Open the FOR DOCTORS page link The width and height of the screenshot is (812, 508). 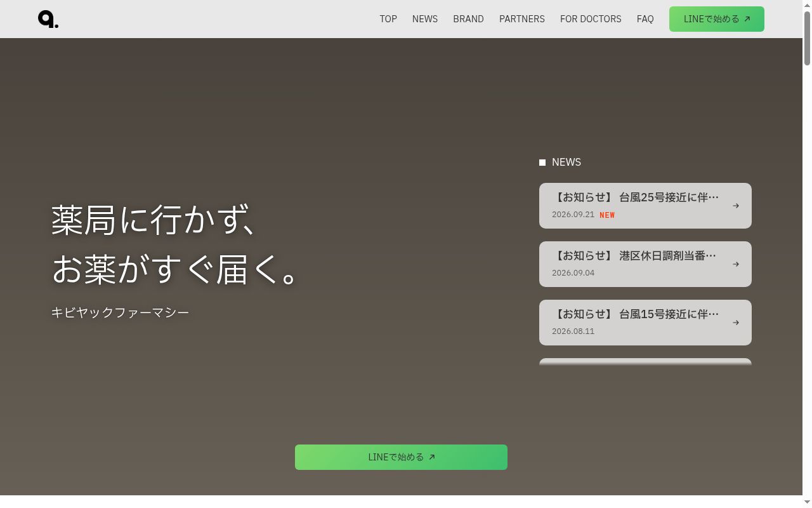[x=591, y=19]
